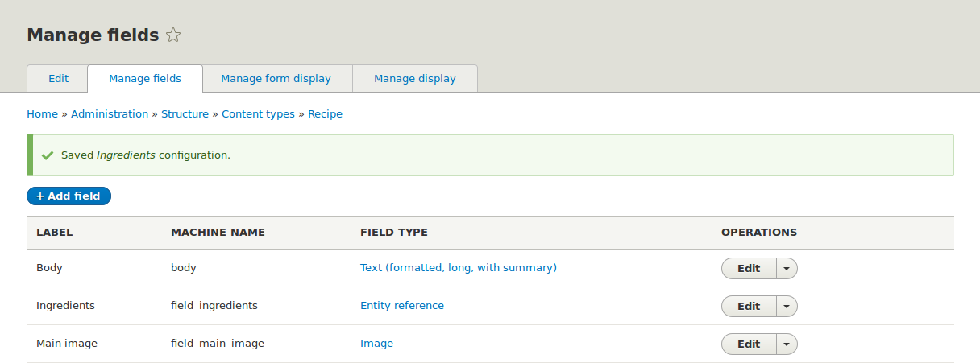Open Image field type link
The height and width of the screenshot is (363, 980).
376,343
